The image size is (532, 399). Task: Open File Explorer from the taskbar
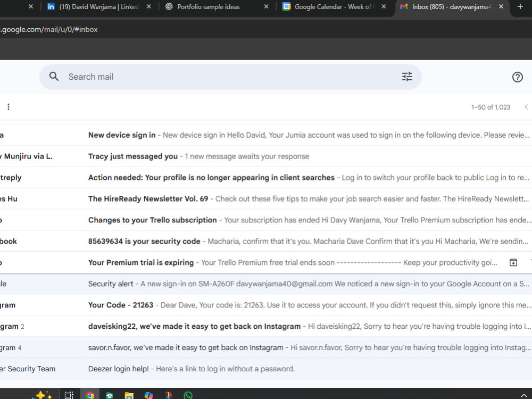pos(129,396)
